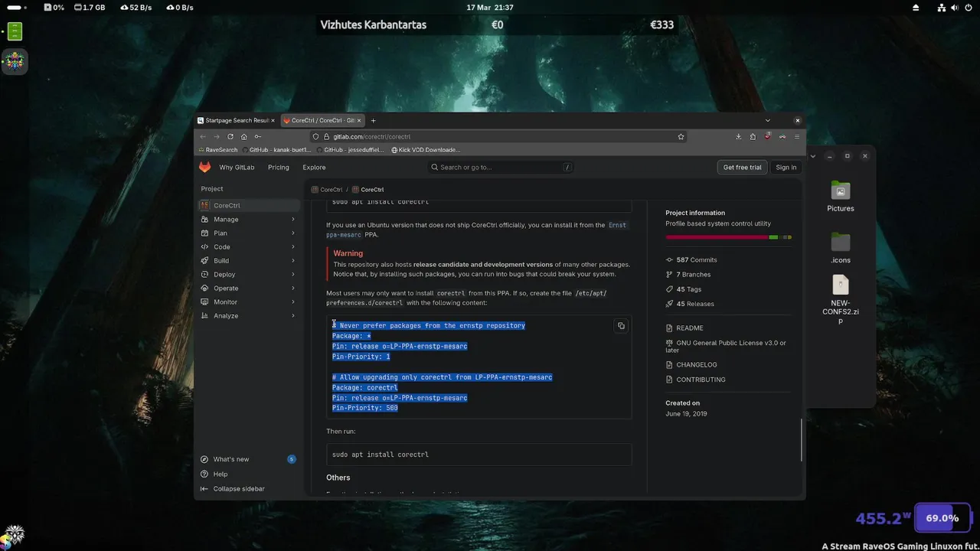Screen dimensions: 980x551
Task: Expand Manage sidebar section
Action: tap(249, 220)
